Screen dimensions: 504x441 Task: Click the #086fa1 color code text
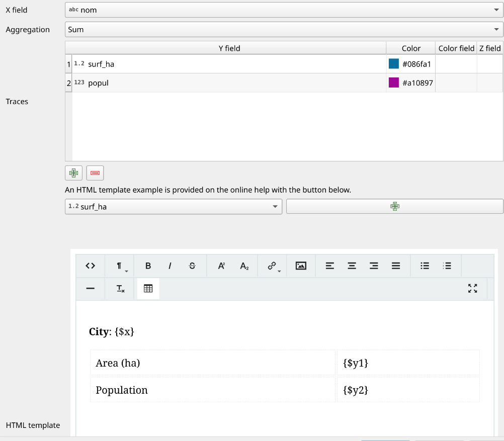point(416,64)
